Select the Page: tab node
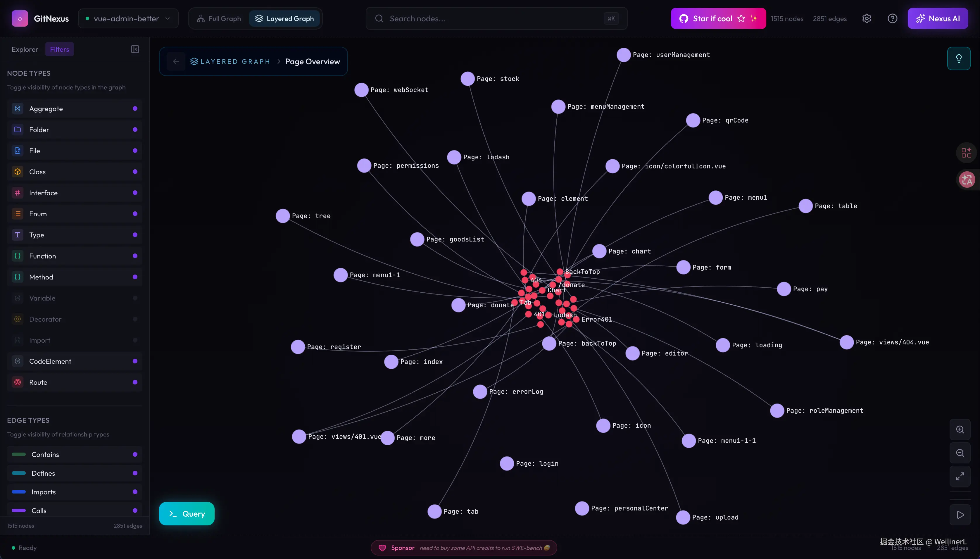The height and width of the screenshot is (559, 980). [x=434, y=511]
